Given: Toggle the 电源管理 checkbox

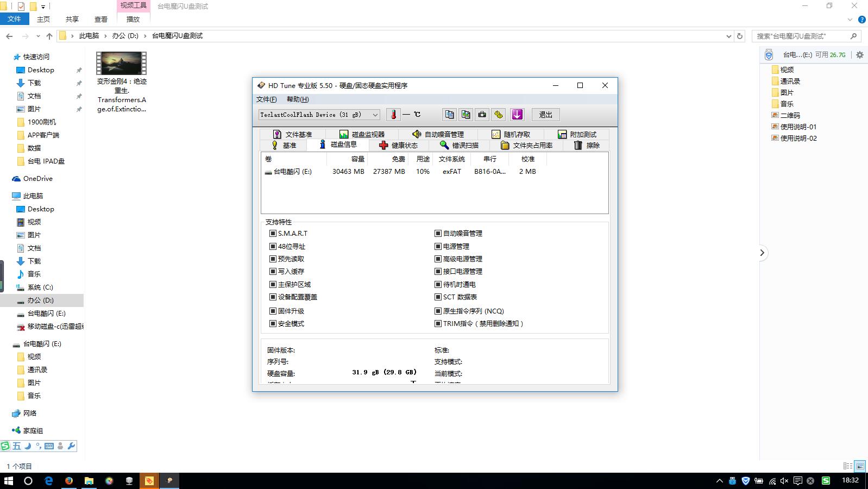Looking at the screenshot, I should point(438,246).
